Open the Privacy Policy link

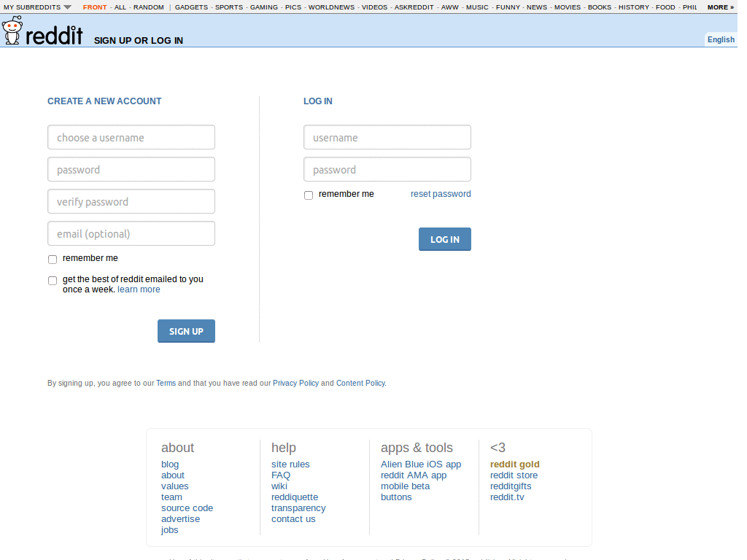point(295,383)
